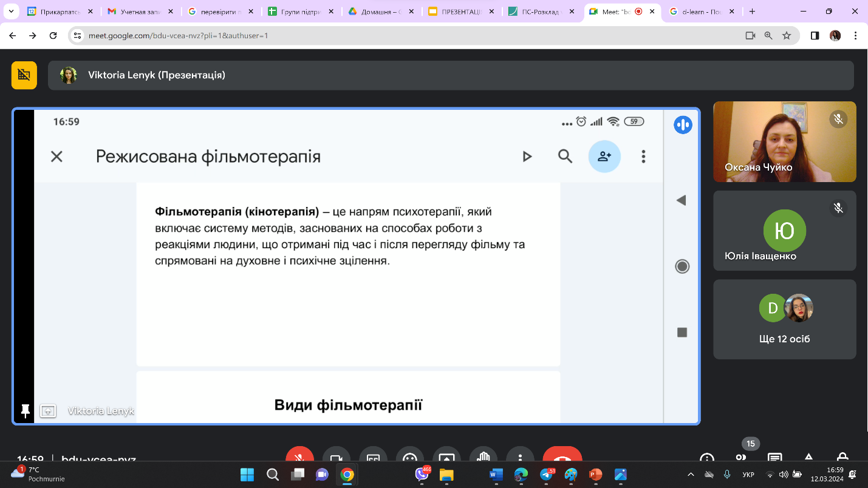Open Telegram from the Windows taskbar
Image resolution: width=868 pixels, height=488 pixels.
click(x=546, y=474)
